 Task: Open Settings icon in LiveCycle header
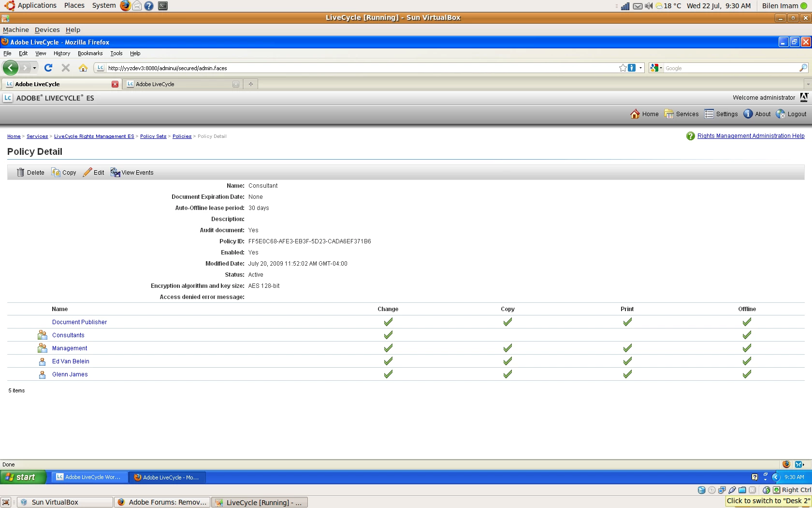click(709, 114)
